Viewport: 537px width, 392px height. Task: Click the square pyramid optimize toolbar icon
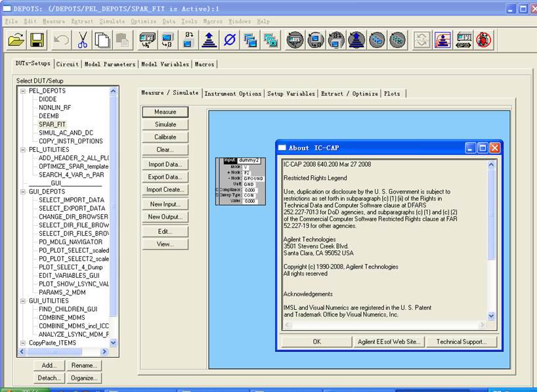(209, 40)
